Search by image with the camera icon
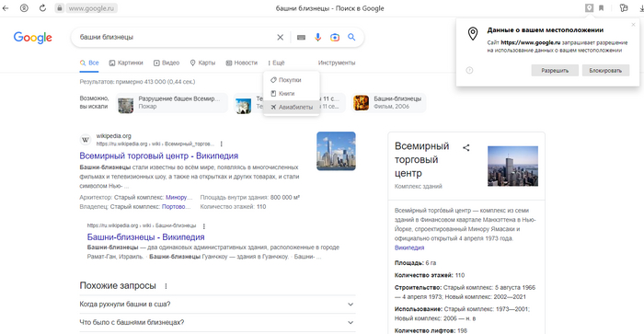The image size is (644, 334). click(335, 38)
